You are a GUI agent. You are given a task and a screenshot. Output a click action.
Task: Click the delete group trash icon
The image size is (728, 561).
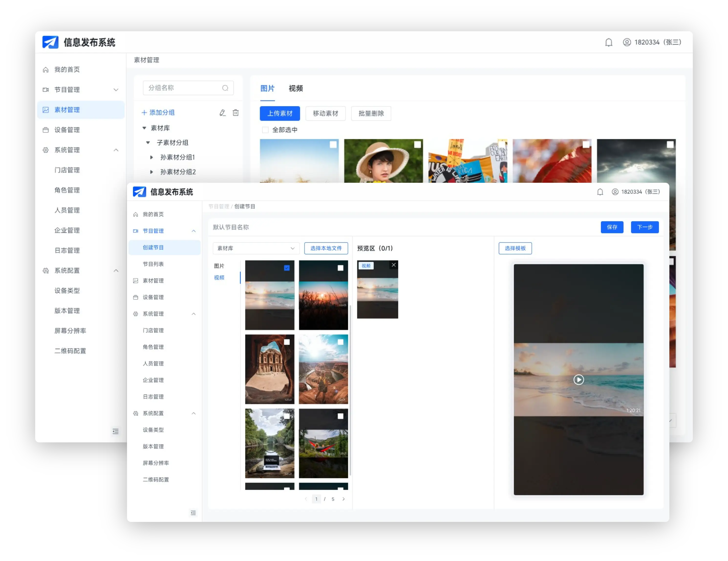tap(236, 113)
